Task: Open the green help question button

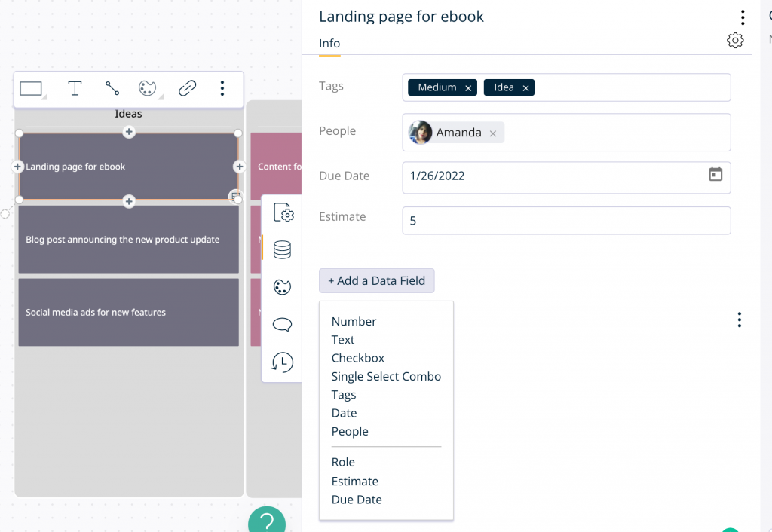Action: (267, 521)
